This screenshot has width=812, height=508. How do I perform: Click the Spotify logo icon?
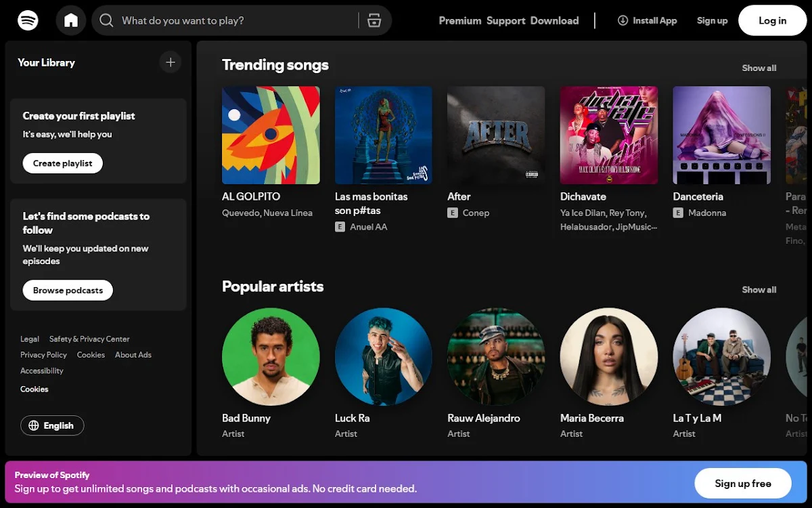pyautogui.click(x=28, y=20)
